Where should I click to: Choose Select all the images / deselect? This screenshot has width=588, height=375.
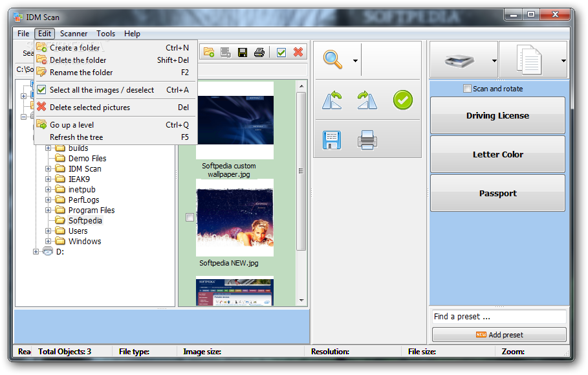pos(116,90)
